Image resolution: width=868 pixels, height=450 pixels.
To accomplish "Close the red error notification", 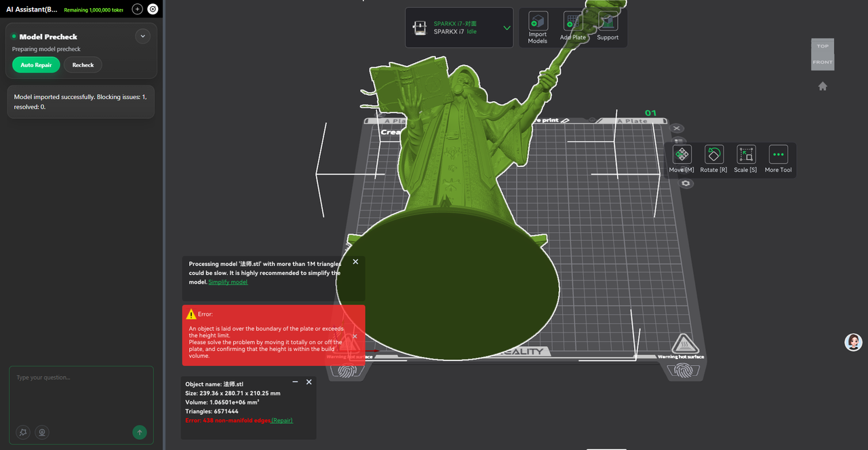I will point(355,336).
